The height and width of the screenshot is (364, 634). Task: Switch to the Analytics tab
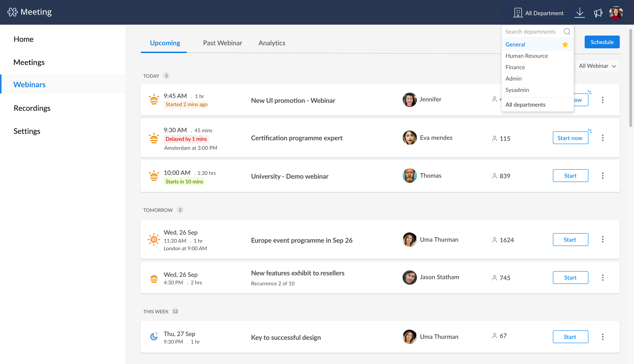tap(272, 43)
